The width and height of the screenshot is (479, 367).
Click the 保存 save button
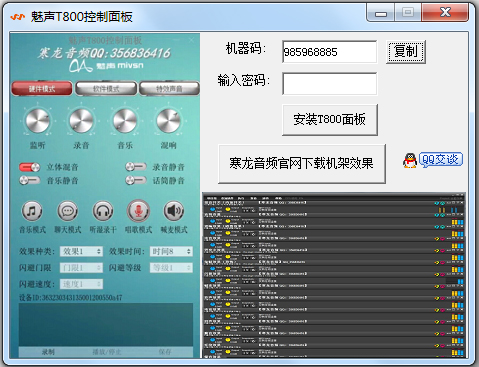tap(165, 352)
